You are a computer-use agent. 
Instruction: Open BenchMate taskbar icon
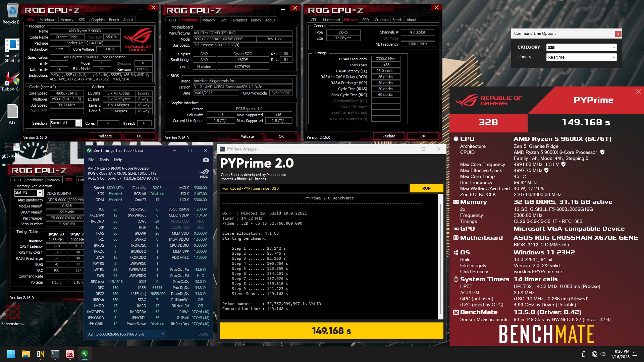pyautogui.click(x=41, y=354)
